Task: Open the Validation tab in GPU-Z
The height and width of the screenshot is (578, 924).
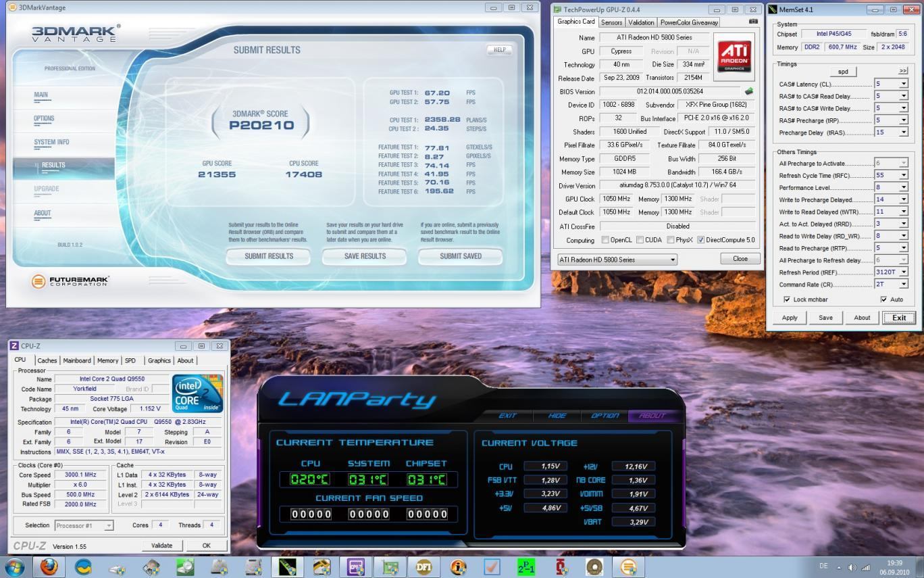Action: pos(641,22)
